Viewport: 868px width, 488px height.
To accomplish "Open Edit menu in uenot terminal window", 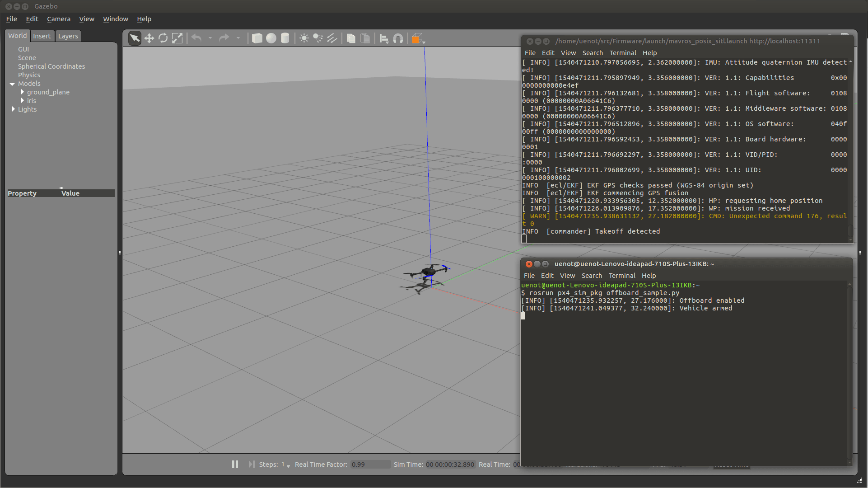I will 547,276.
